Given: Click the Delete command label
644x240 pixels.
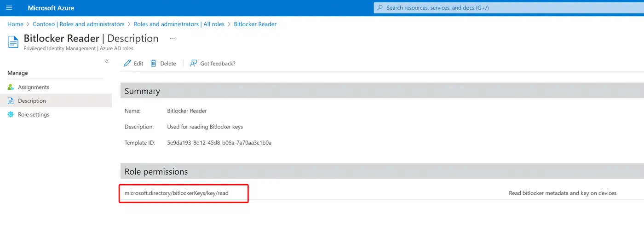Looking at the screenshot, I should [168, 64].
